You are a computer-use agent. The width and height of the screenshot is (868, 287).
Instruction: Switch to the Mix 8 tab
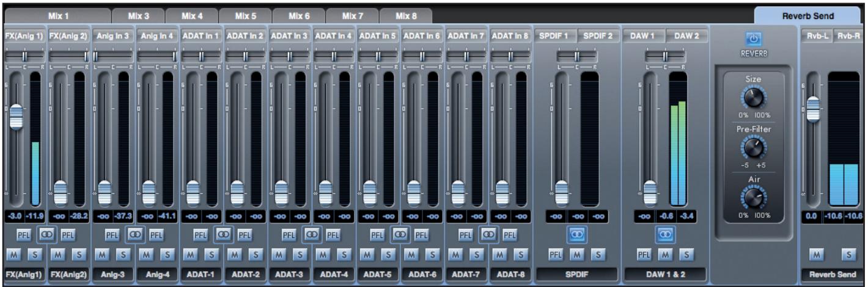click(x=405, y=15)
